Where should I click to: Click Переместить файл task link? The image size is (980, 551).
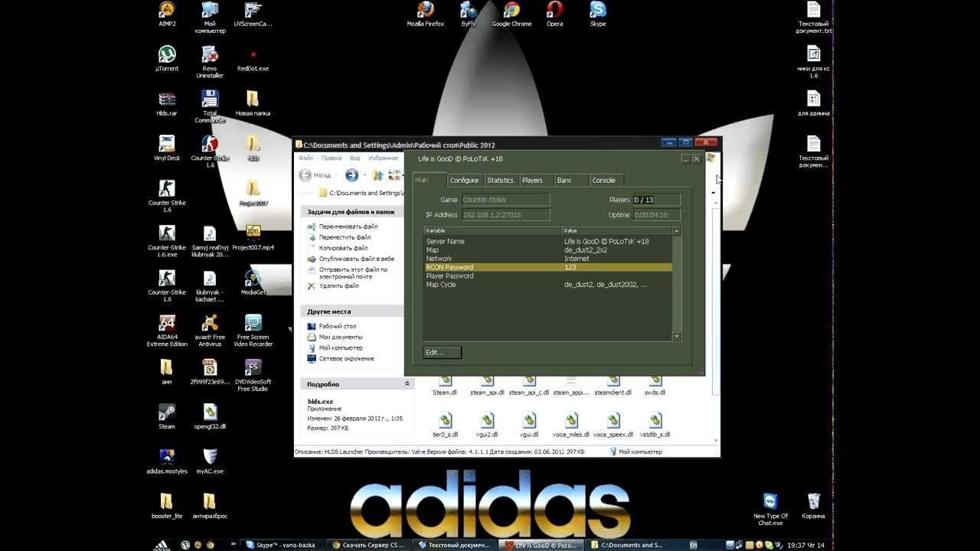point(345,237)
